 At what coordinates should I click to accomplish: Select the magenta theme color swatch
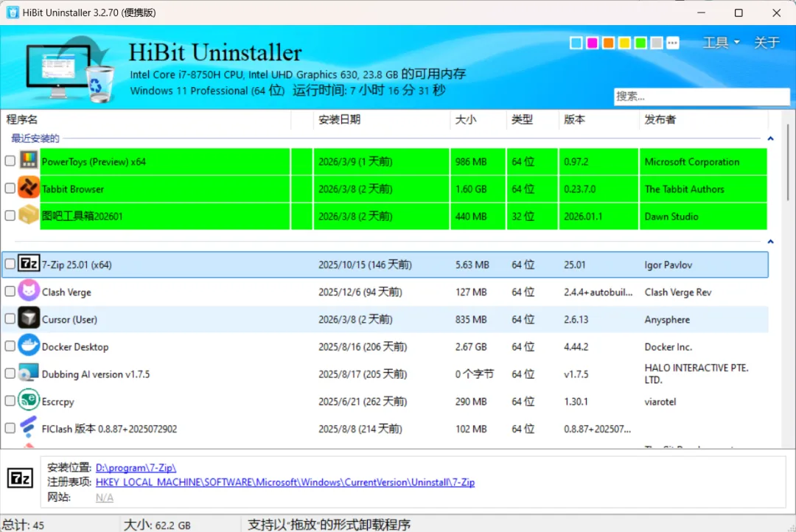(592, 43)
